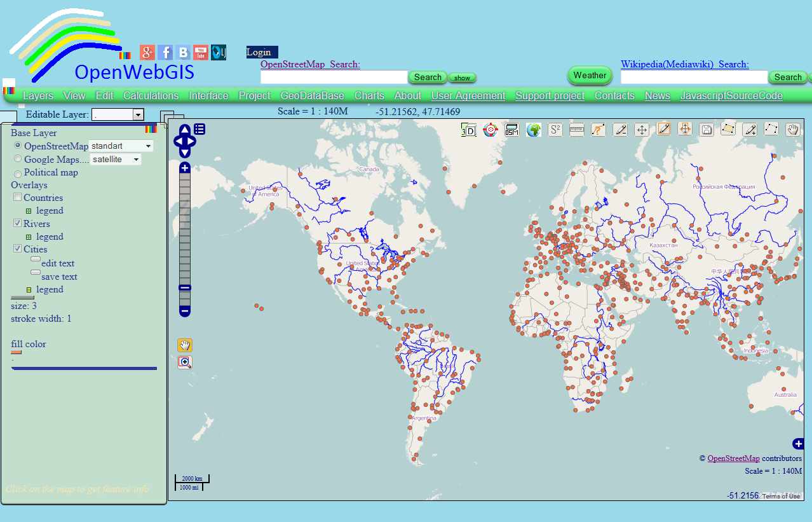The height and width of the screenshot is (522, 812).
Task: Open the Google Plus social icon
Action: point(147,53)
